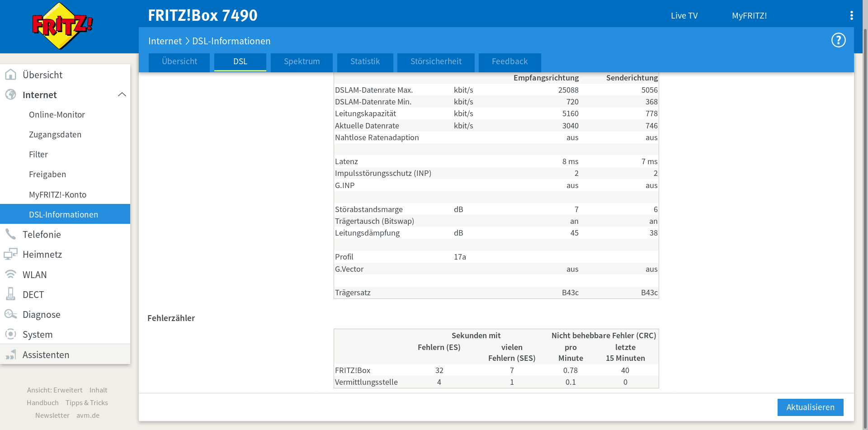
Task: Select the DSL tab
Action: [240, 62]
